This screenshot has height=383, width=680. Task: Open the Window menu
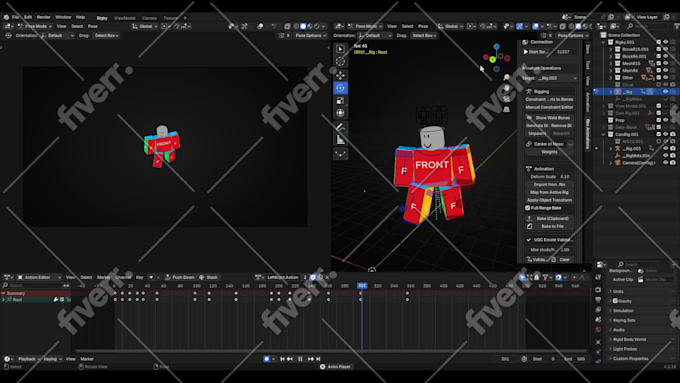coord(63,17)
